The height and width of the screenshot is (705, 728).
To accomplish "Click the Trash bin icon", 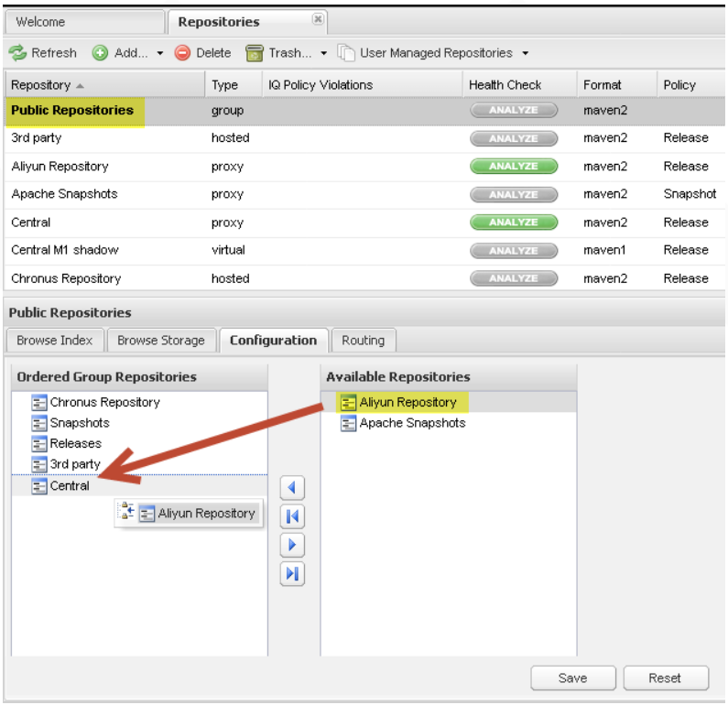I will pyautogui.click(x=254, y=53).
